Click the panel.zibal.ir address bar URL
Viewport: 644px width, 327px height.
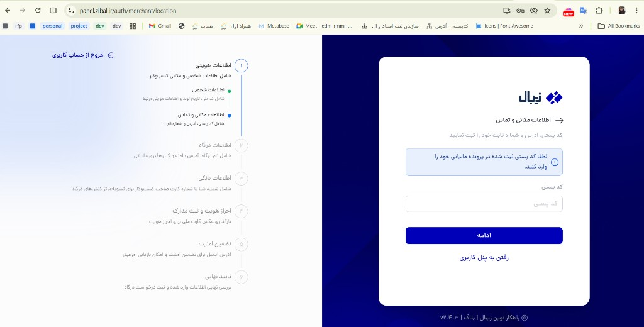[x=128, y=11]
